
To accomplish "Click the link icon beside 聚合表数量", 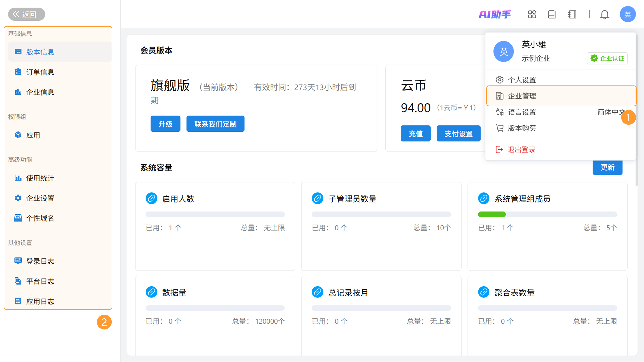I will (484, 292).
